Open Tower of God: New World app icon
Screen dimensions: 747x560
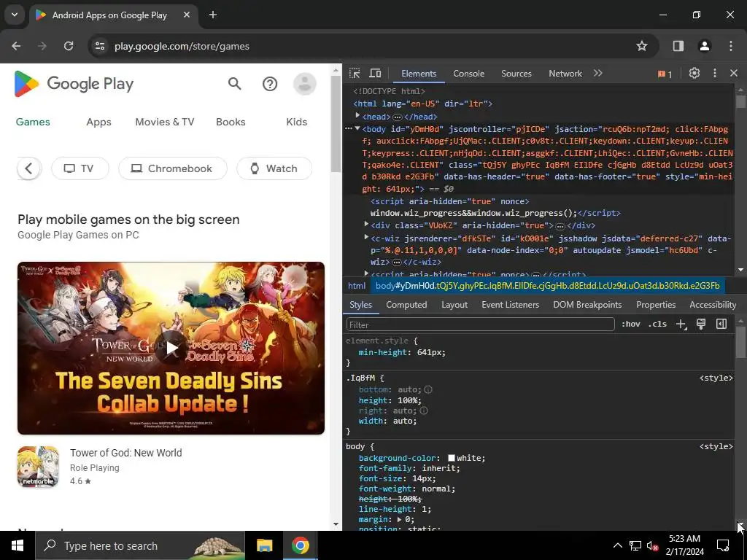38,467
